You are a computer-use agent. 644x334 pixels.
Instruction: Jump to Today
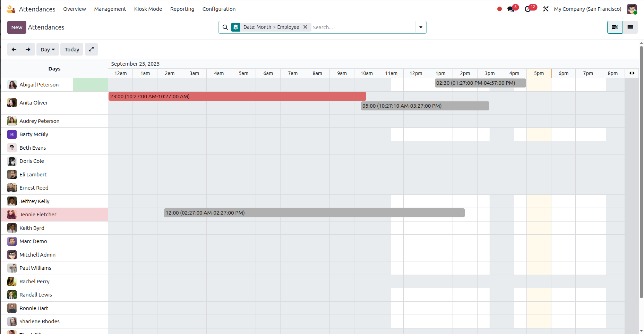click(x=72, y=49)
